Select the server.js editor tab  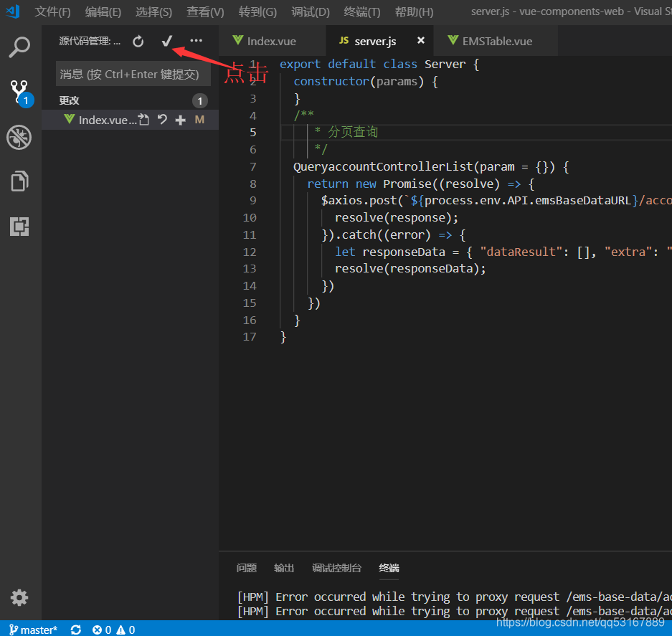pyautogui.click(x=379, y=41)
